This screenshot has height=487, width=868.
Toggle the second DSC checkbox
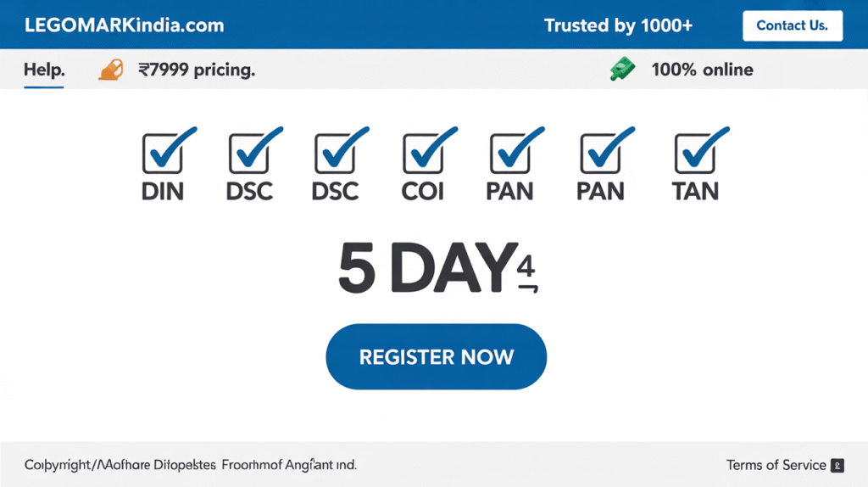click(x=334, y=154)
